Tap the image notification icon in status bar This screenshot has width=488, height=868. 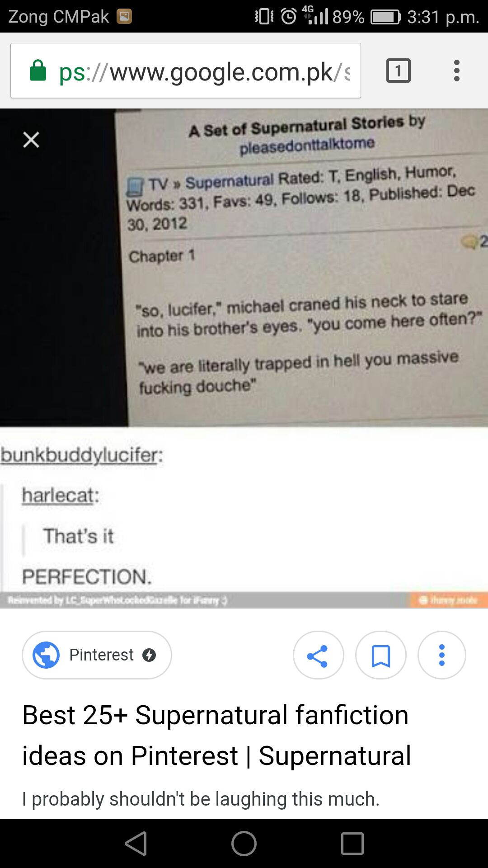(x=124, y=17)
